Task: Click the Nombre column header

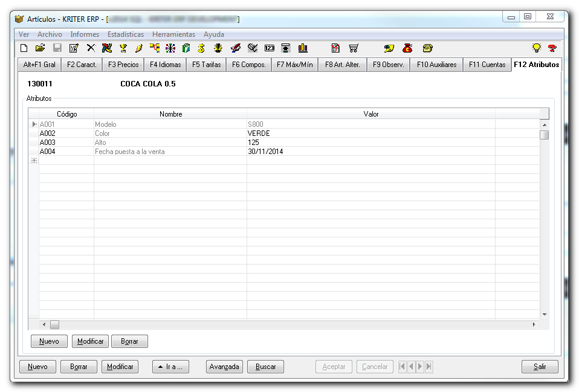Action: point(170,114)
